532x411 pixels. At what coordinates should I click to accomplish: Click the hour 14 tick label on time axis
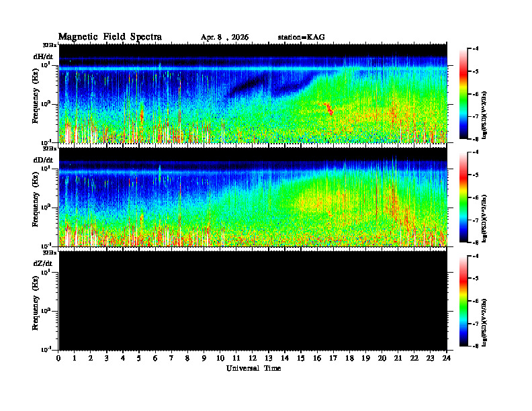285,359
